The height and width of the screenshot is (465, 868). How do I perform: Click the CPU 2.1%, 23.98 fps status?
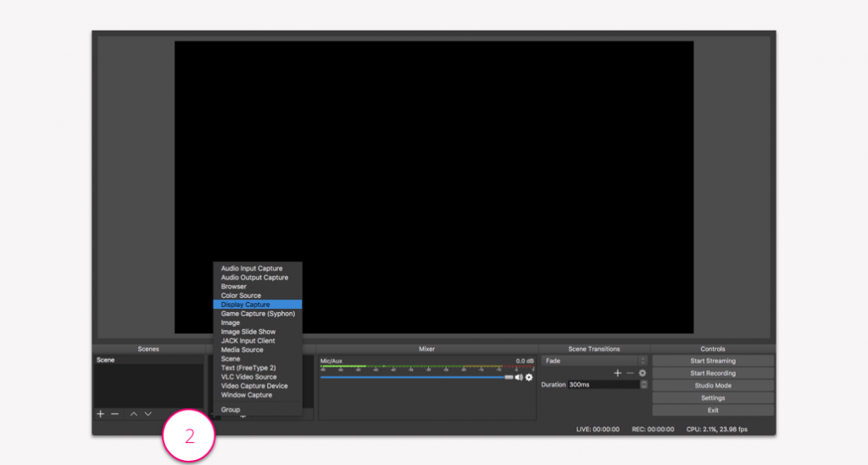pos(717,429)
